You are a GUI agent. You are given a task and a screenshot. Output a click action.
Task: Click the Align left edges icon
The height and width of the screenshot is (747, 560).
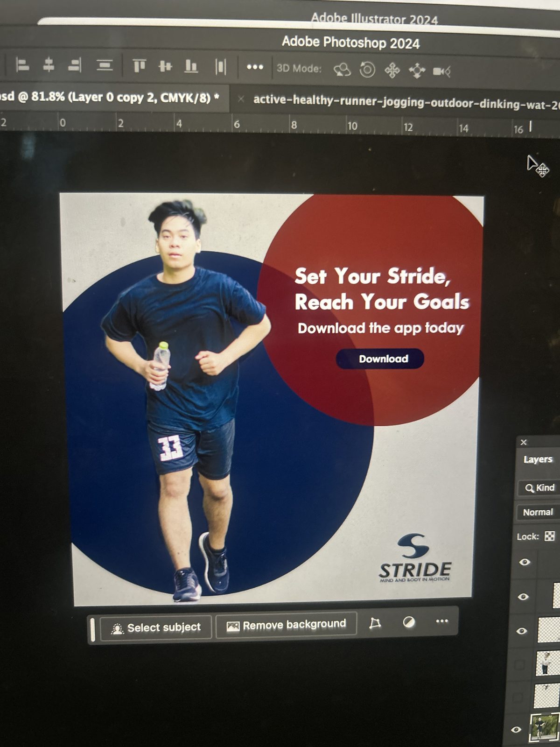[22, 65]
